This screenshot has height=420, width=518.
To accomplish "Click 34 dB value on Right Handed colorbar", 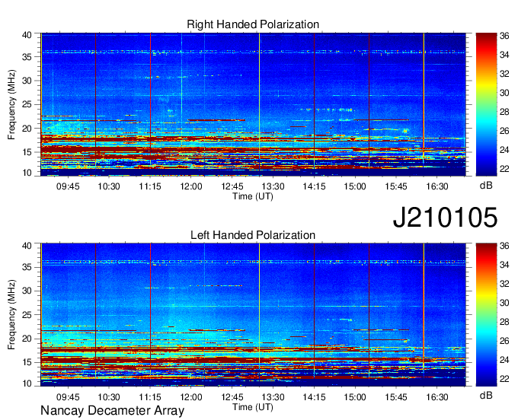I will click(504, 55).
